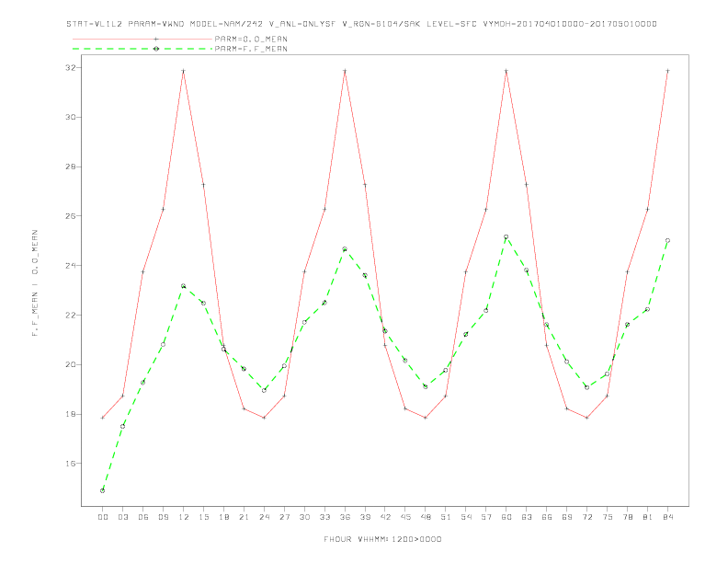728x563 pixels.
Task: Click x-axis tick label 66
Action: tap(547, 517)
